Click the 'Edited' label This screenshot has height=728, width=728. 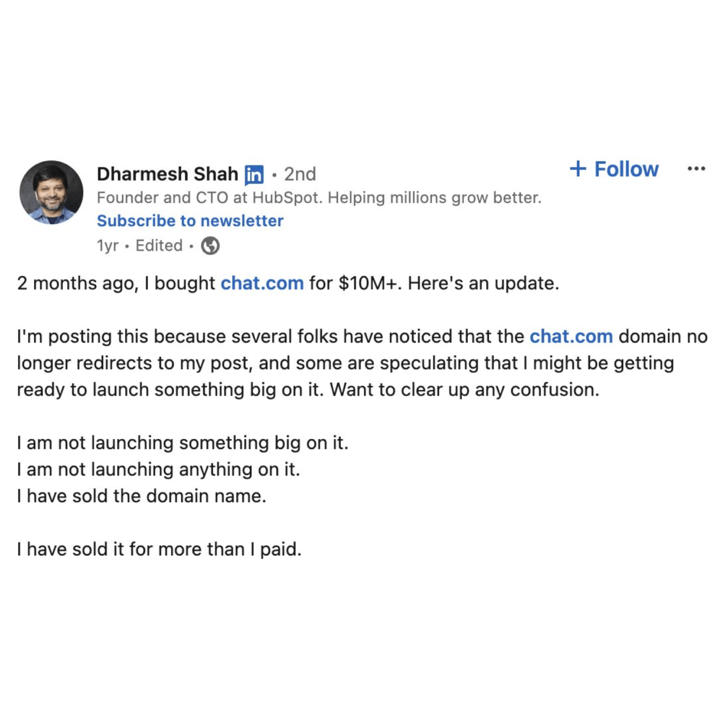point(159,245)
